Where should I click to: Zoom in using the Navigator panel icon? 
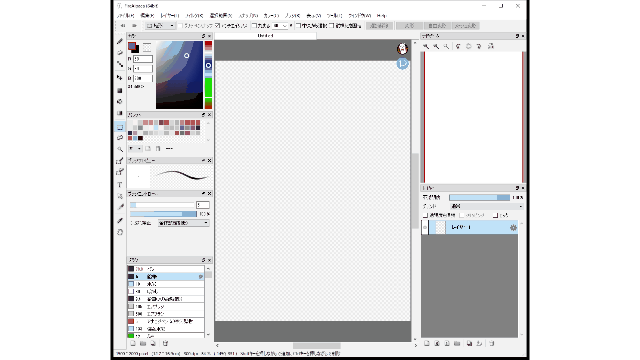426,47
